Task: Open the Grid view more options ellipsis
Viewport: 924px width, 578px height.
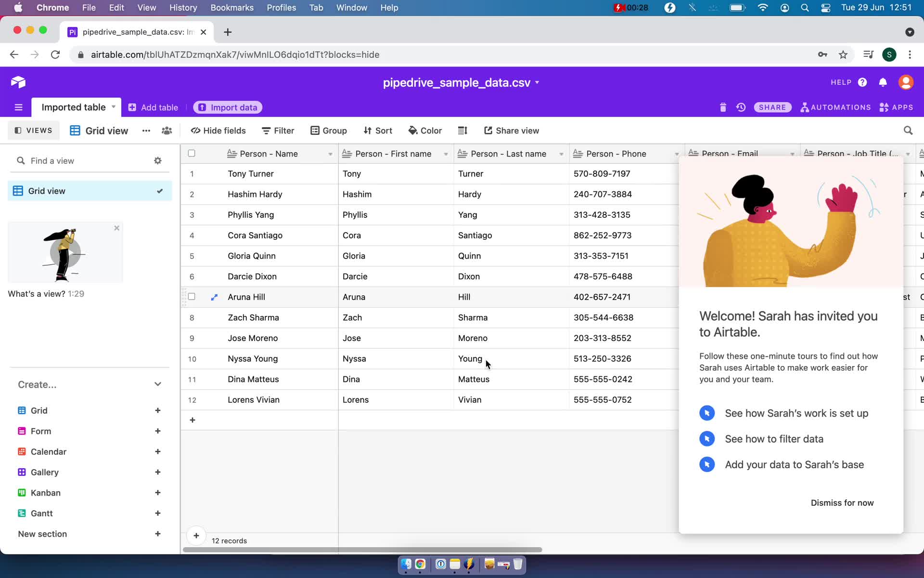Action: (146, 131)
